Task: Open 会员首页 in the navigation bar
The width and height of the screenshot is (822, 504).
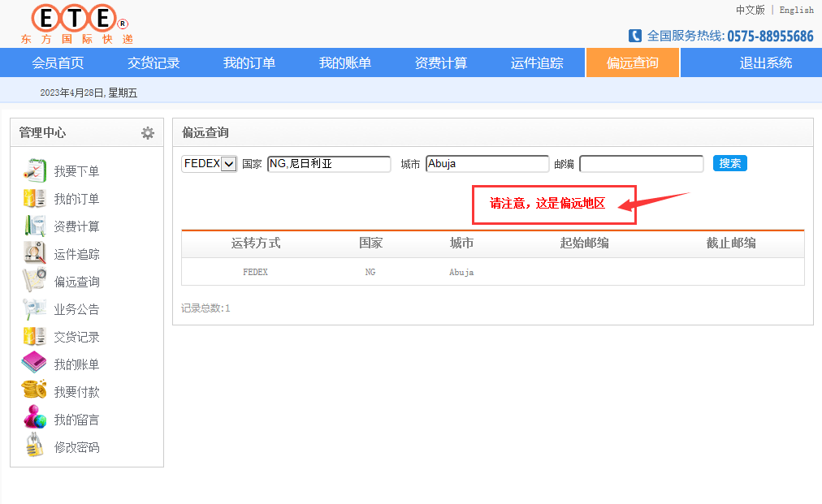Action: (x=58, y=62)
